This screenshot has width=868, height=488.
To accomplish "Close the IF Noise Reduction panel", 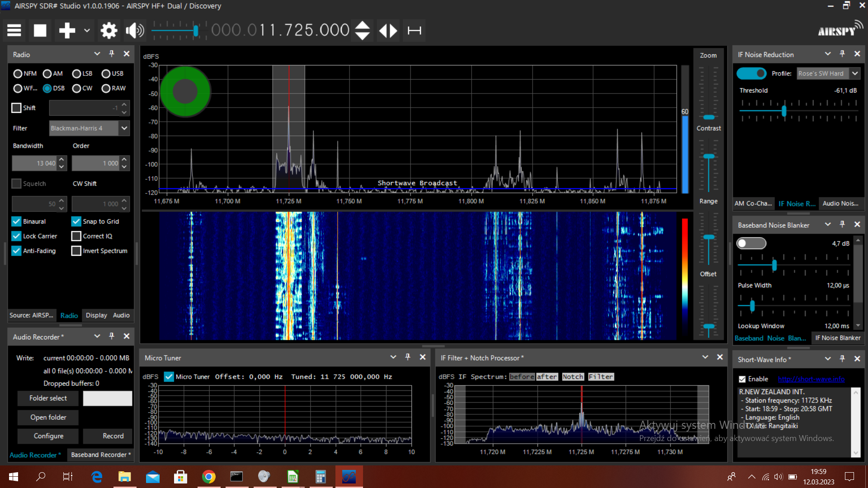I will point(857,54).
